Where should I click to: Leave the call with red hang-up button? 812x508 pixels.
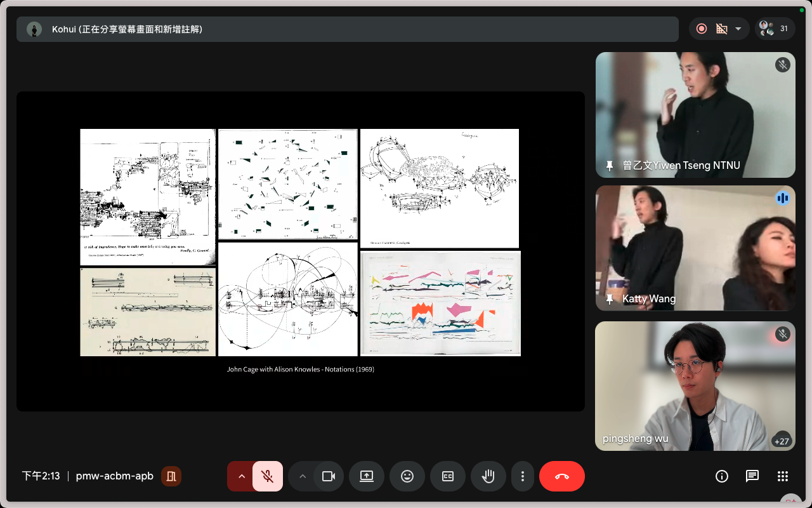click(x=562, y=476)
